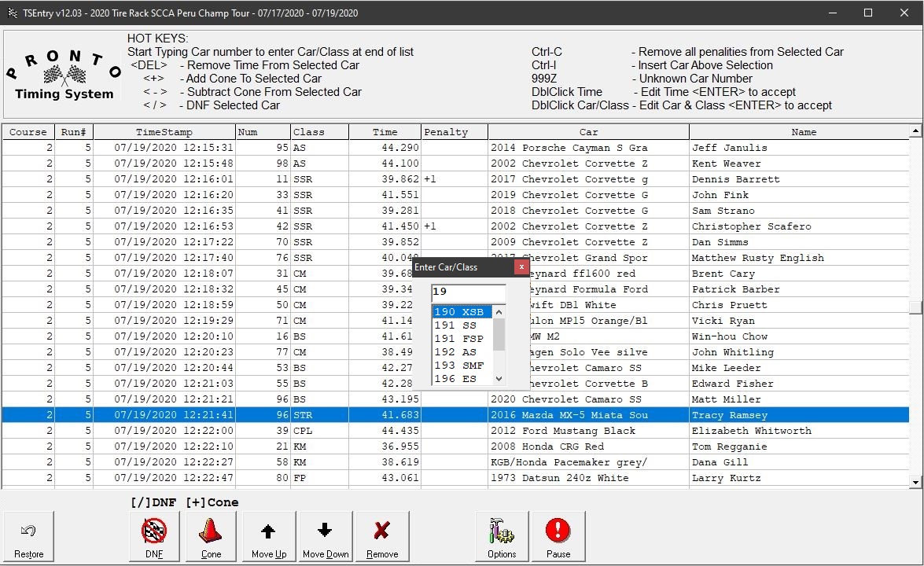924x566 pixels.
Task: Select Edward Fisher's name cell
Action: coord(798,384)
